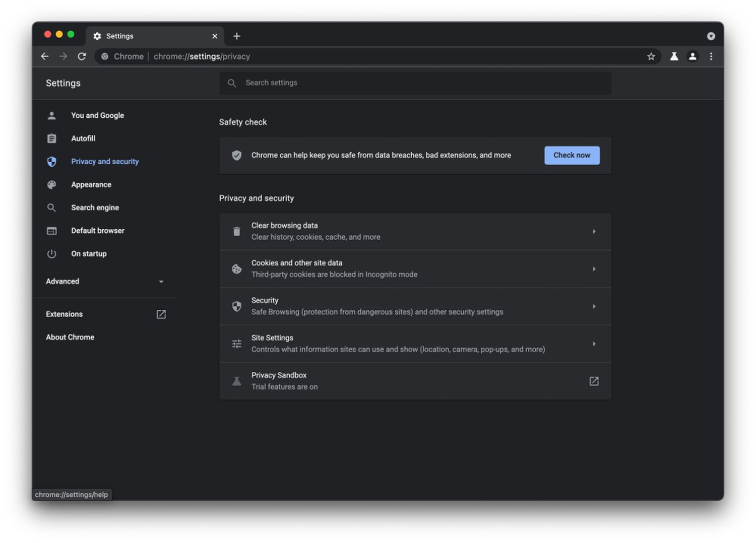The width and height of the screenshot is (756, 543).
Task: Click the Search settings field
Action: click(423, 83)
